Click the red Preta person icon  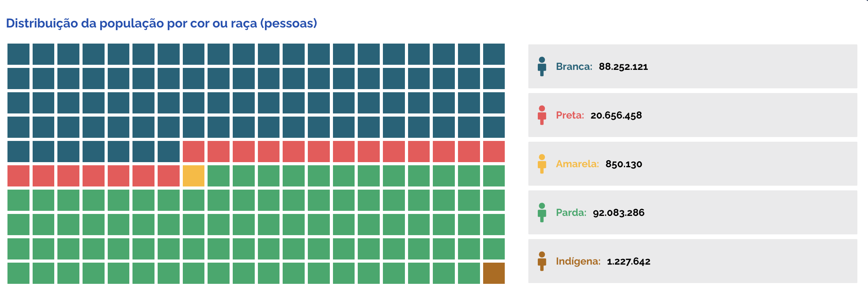(542, 115)
